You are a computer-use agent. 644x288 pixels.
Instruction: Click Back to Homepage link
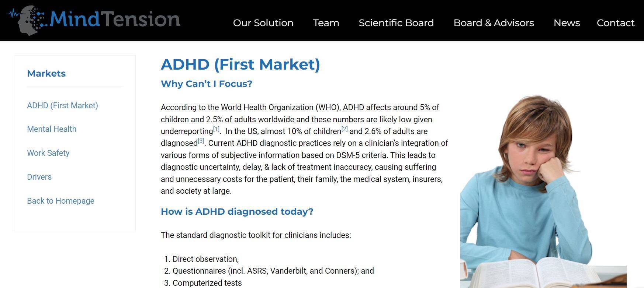point(60,201)
